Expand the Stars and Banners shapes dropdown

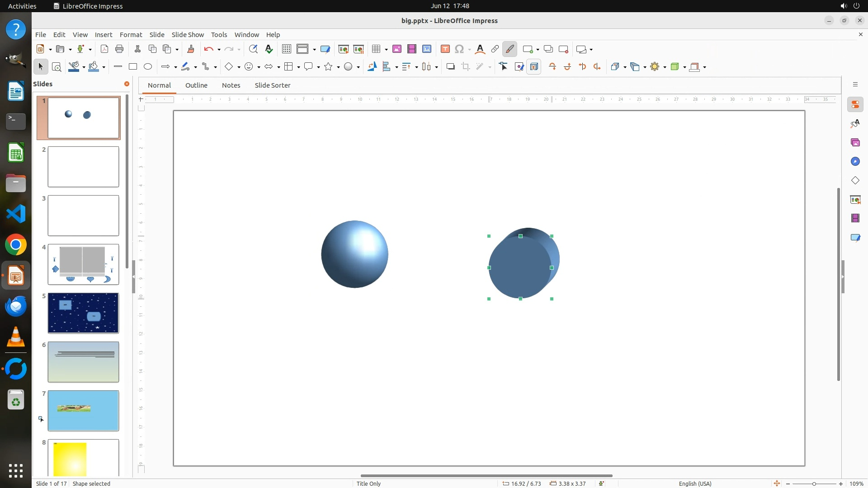click(x=339, y=67)
